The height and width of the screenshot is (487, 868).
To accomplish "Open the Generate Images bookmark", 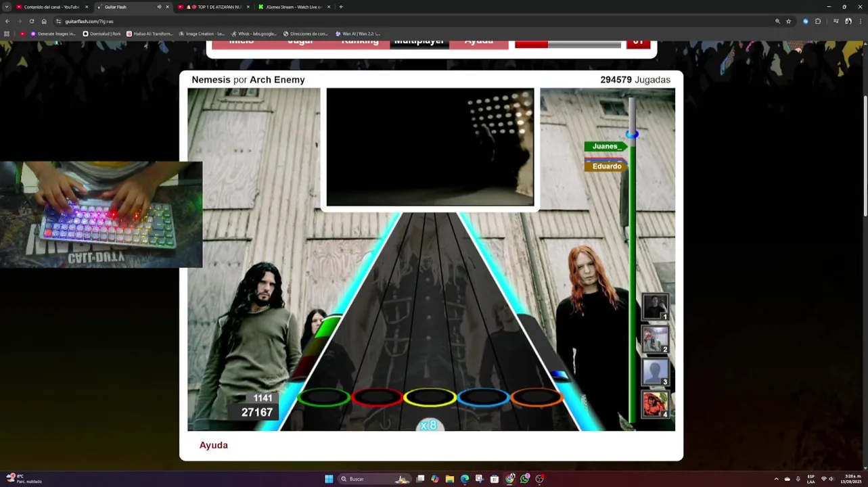I will 53,33.
